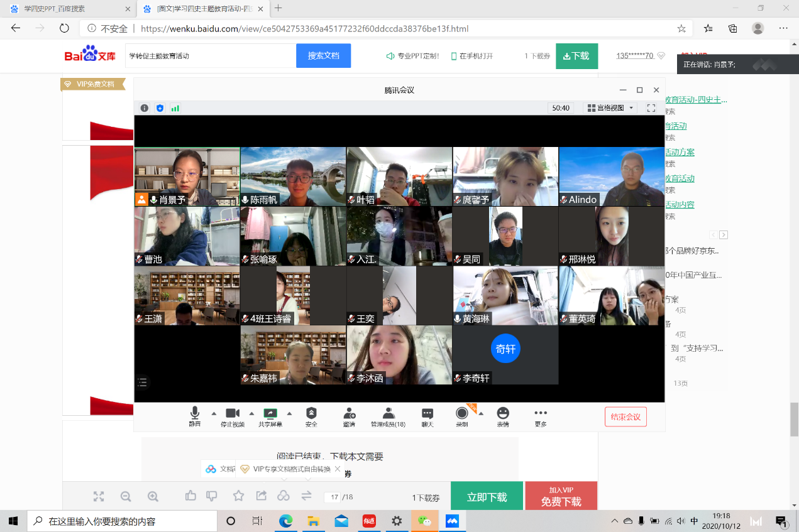
Task: Open the Security (安全) shield icon
Action: 311,413
